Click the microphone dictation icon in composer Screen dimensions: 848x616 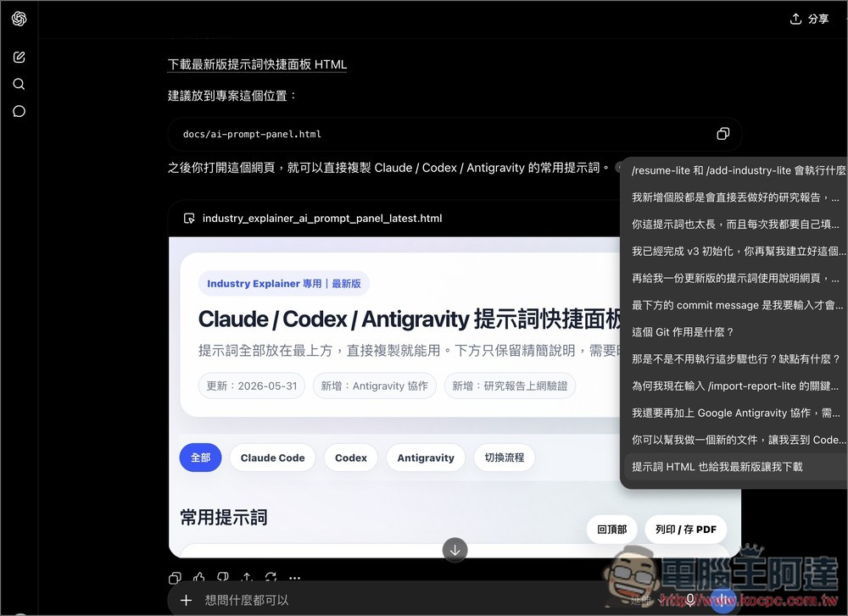coord(690,599)
